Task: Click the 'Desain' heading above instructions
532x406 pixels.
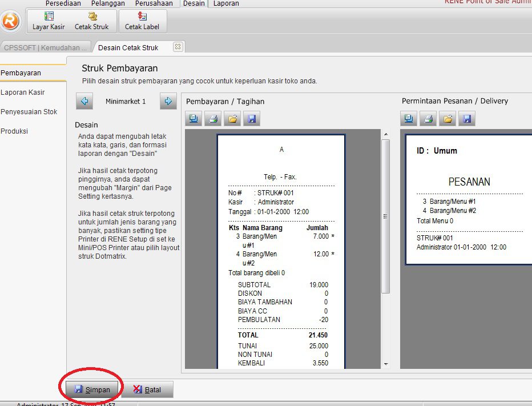Action: pyautogui.click(x=86, y=125)
